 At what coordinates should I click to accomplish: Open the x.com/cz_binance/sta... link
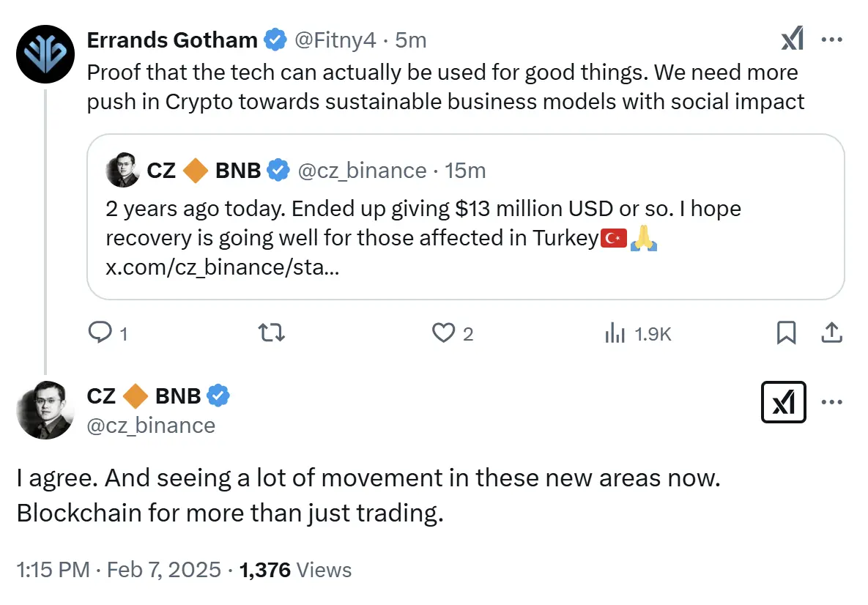point(222,267)
